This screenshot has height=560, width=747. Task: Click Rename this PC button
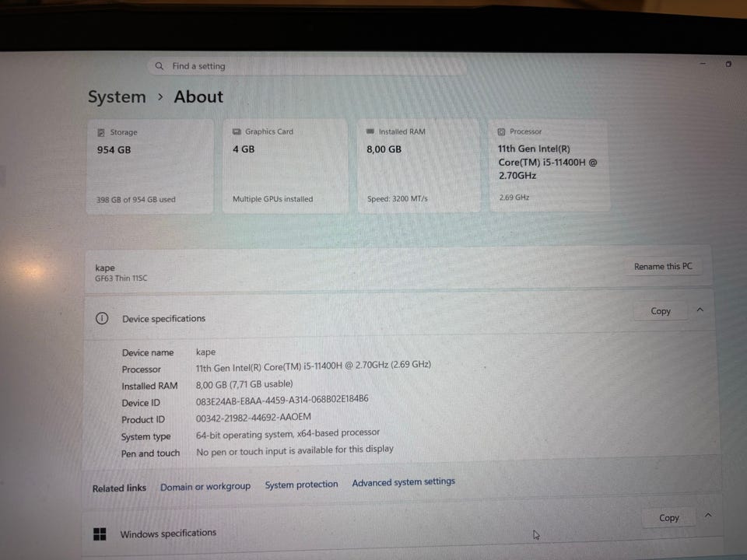coord(663,266)
